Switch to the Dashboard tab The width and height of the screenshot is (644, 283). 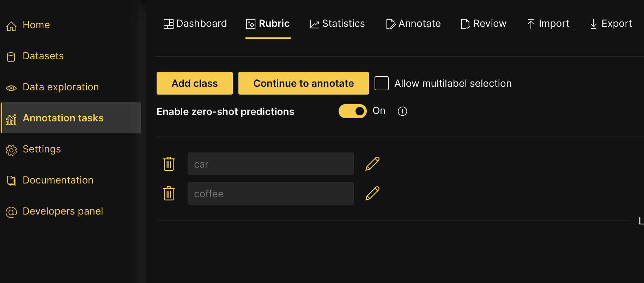[195, 24]
